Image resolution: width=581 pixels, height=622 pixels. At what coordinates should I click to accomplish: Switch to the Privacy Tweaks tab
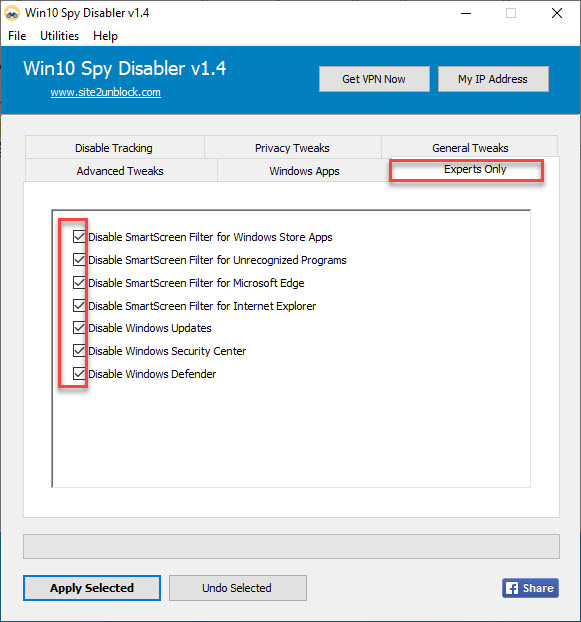[x=293, y=148]
